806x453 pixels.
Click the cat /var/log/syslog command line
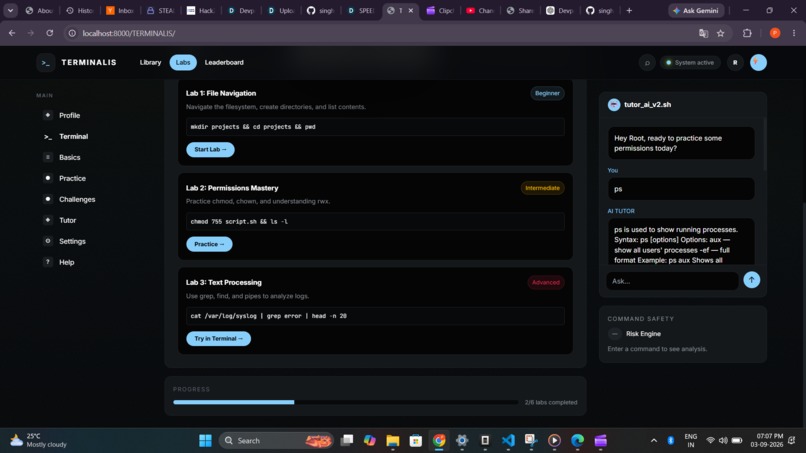tap(375, 316)
